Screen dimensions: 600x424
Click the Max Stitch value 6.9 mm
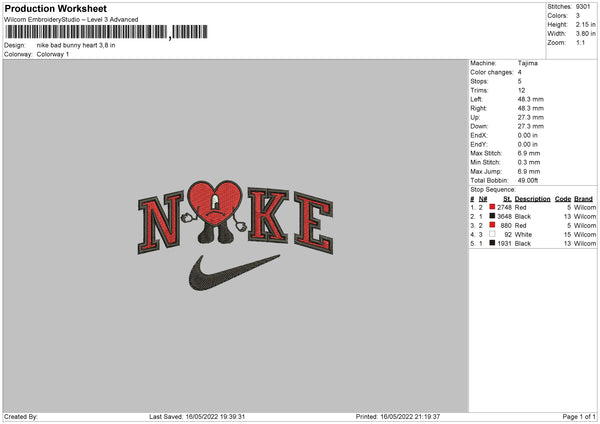[x=529, y=153]
